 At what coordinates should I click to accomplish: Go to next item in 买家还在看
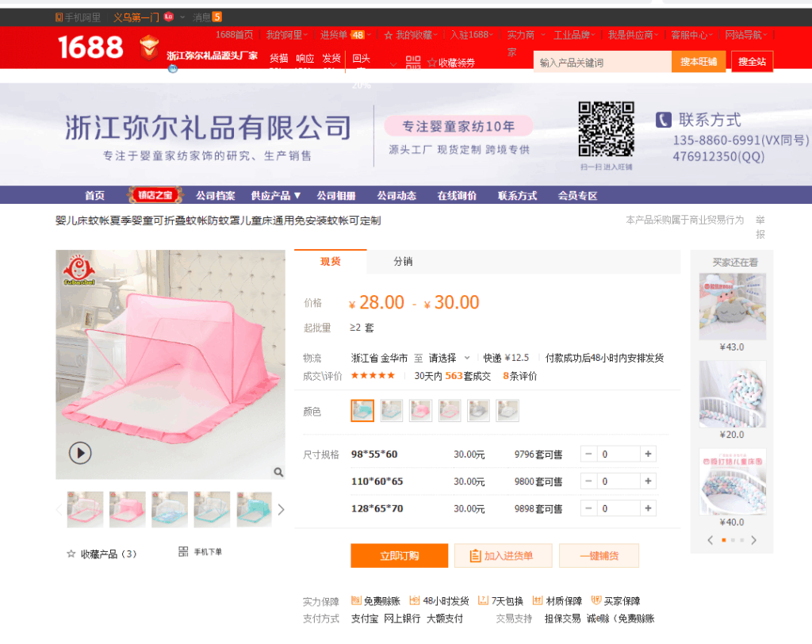coord(754,540)
